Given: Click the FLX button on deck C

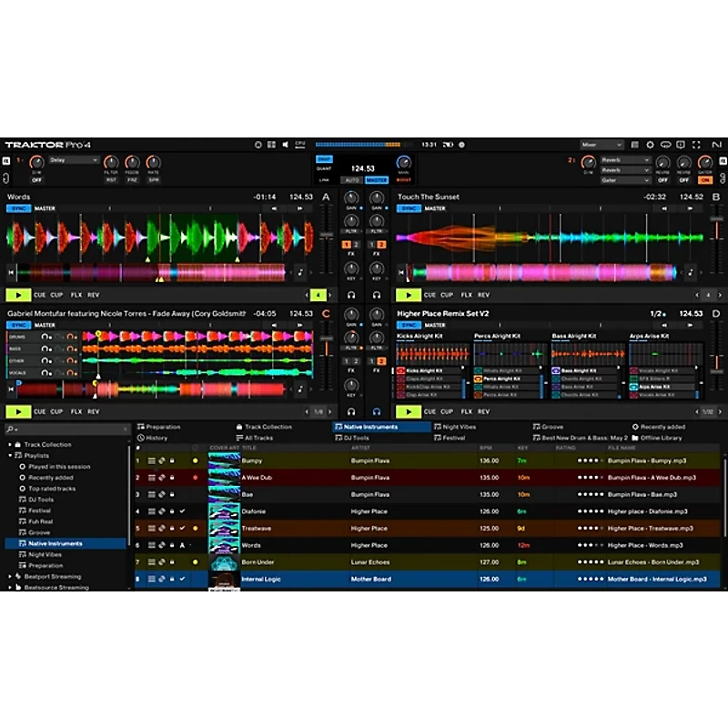Looking at the screenshot, I should (74, 411).
